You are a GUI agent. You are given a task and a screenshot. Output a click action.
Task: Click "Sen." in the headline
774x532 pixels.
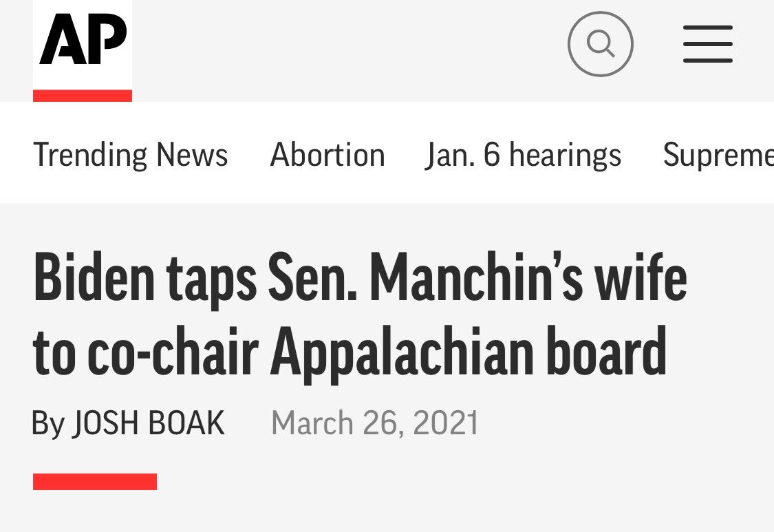tap(311, 278)
